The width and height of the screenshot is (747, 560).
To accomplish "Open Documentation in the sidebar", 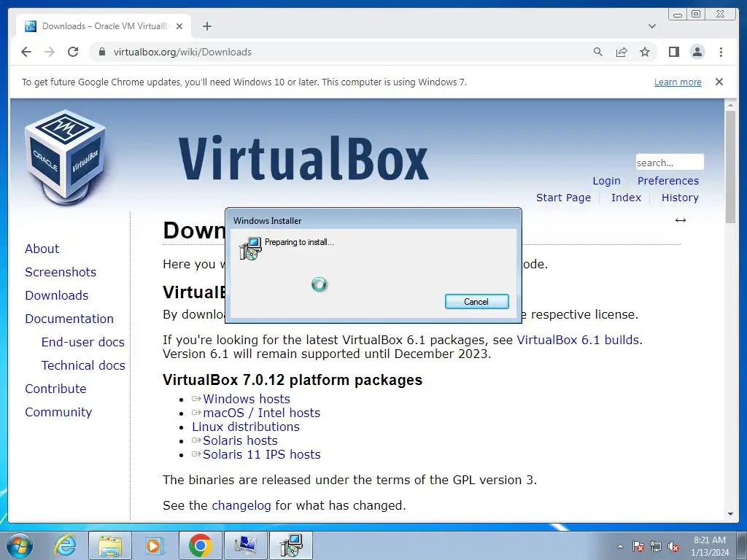I will coord(69,319).
